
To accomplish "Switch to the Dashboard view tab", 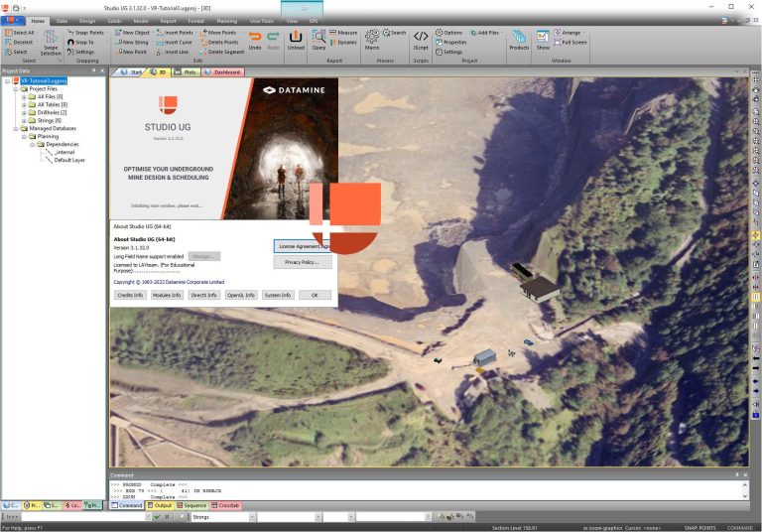I will tap(222, 72).
